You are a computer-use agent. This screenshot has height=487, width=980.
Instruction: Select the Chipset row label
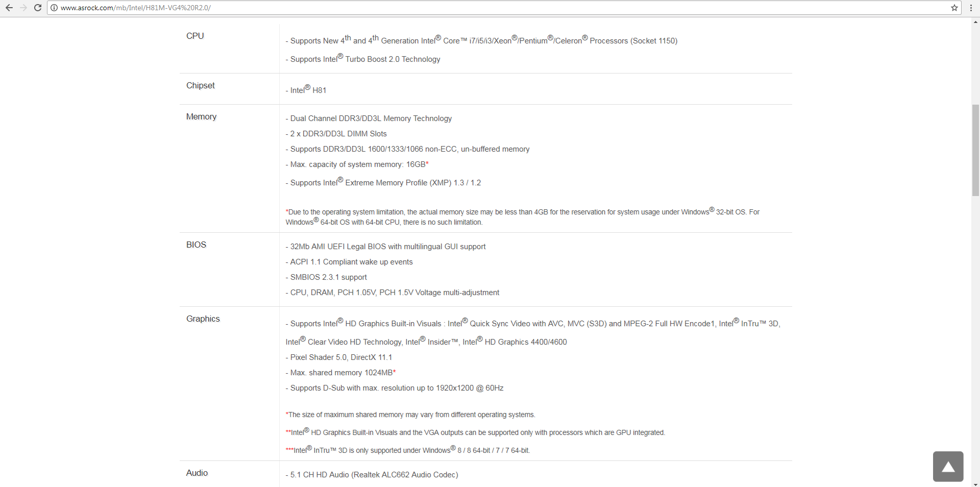pos(201,85)
